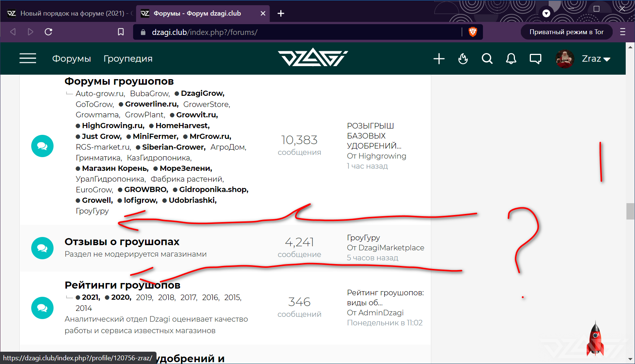Screen dimensions: 635x364
Task: Go back with browser back arrow
Action: pos(13,32)
